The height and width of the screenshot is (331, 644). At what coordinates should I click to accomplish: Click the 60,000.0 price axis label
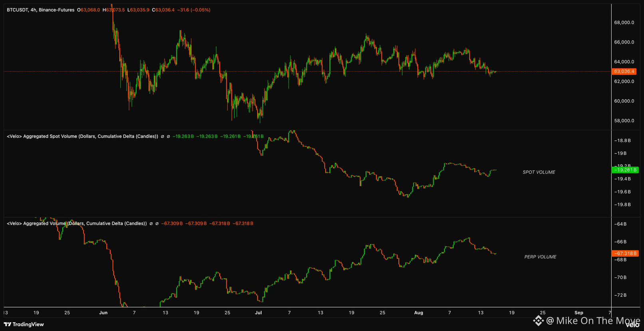pos(624,101)
